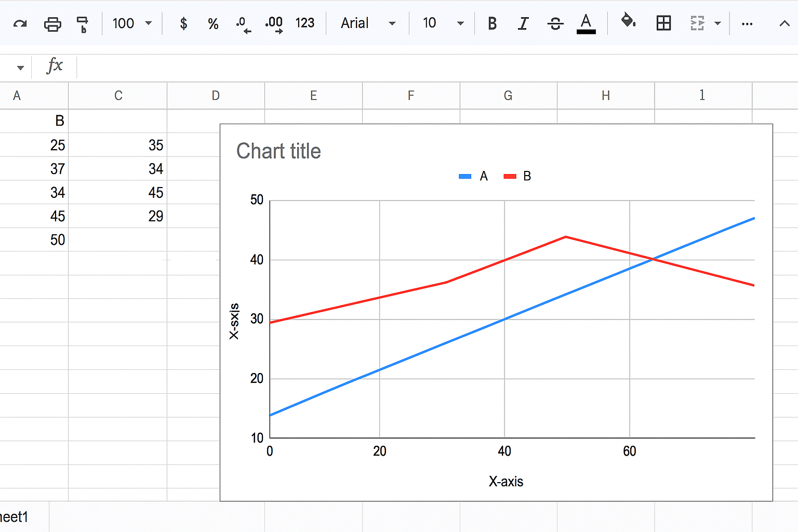Open the more toolbar options ellipsis
Screen dimensions: 798x532
point(747,24)
